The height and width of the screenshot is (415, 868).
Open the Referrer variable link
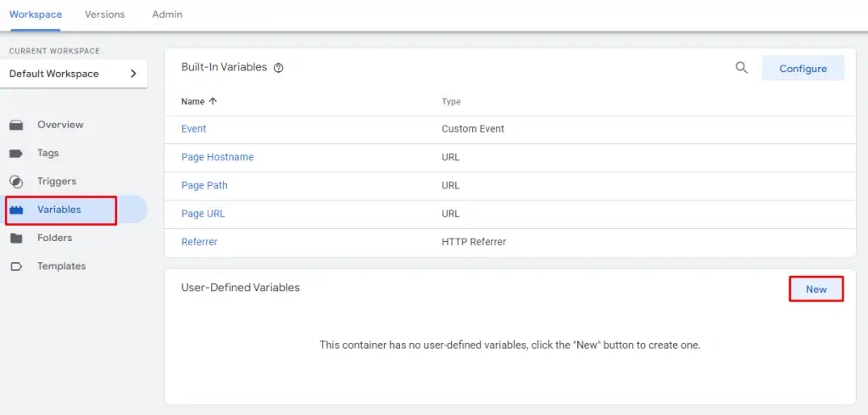(199, 242)
